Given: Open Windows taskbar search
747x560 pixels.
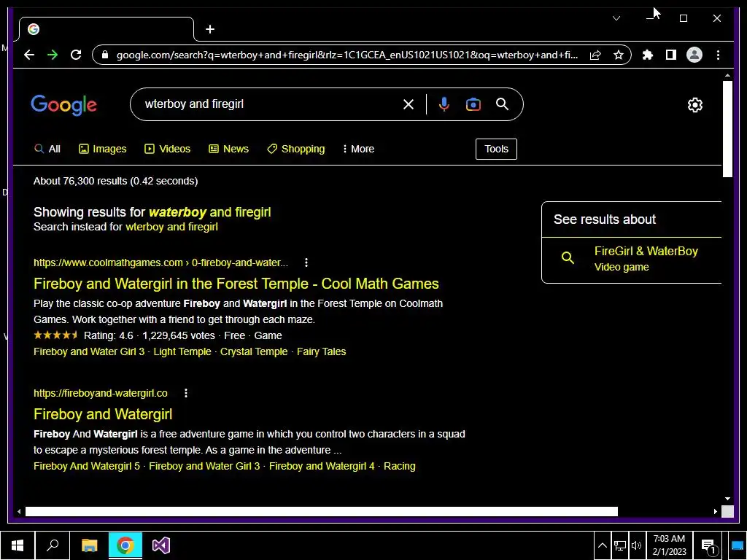Looking at the screenshot, I should click(53, 545).
